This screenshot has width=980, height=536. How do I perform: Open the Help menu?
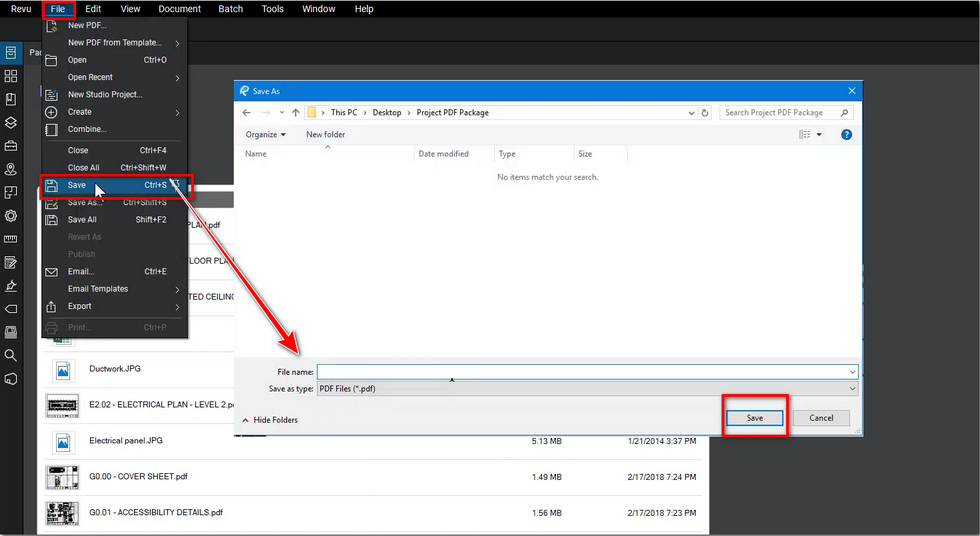coord(364,9)
